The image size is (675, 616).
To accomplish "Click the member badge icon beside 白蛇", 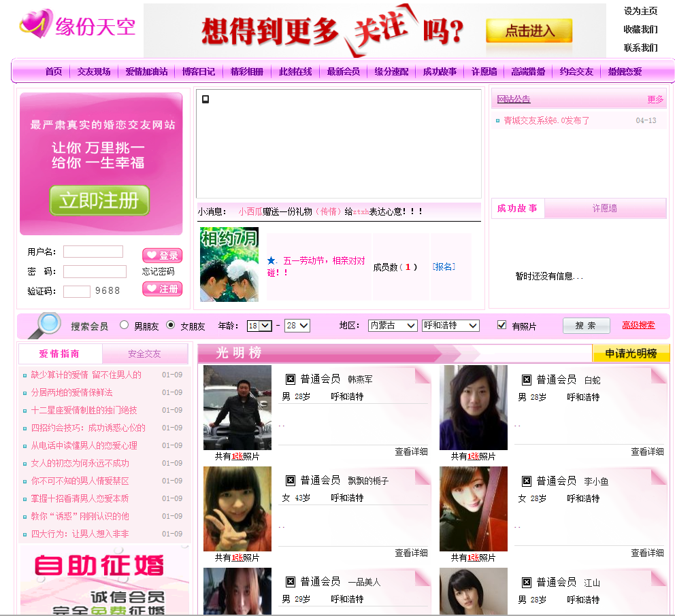I will pyautogui.click(x=527, y=379).
